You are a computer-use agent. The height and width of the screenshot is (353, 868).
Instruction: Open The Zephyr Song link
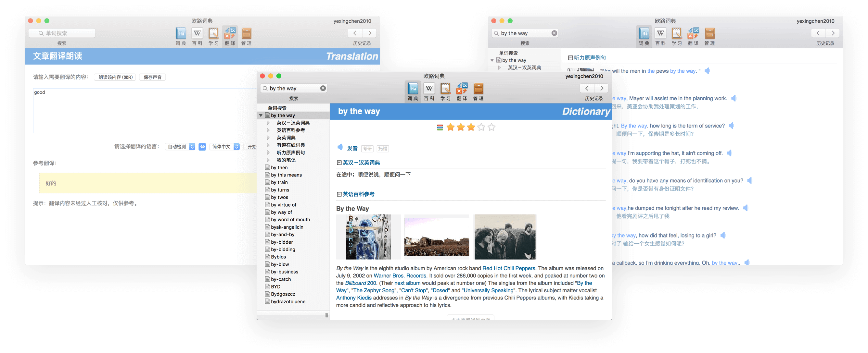point(374,290)
